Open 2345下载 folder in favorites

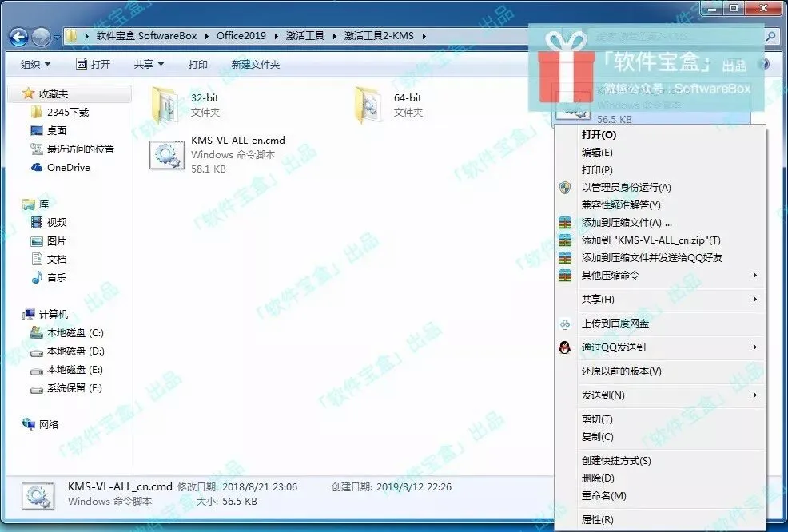point(60,112)
